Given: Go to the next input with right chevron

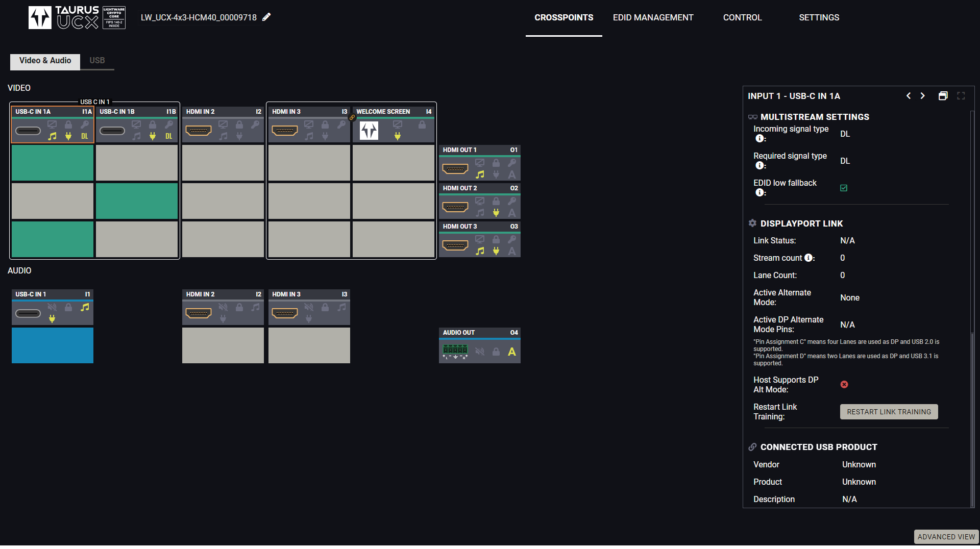Looking at the screenshot, I should 923,96.
